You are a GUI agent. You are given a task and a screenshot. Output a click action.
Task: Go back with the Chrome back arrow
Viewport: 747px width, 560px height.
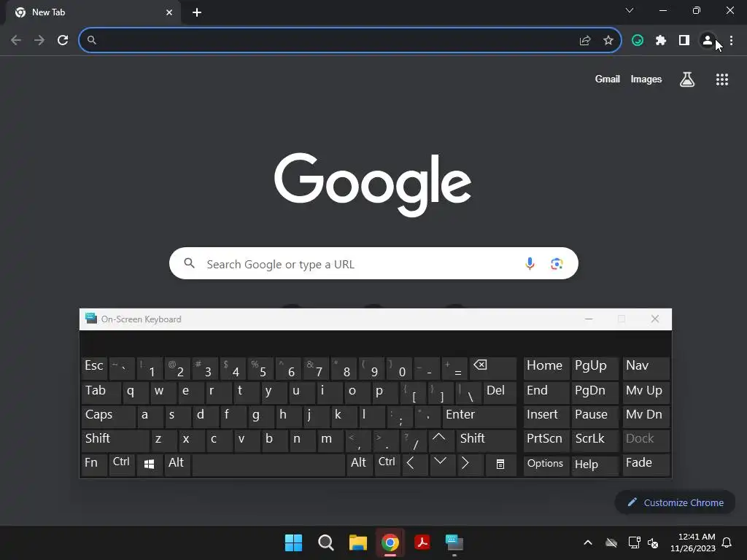[x=16, y=40]
